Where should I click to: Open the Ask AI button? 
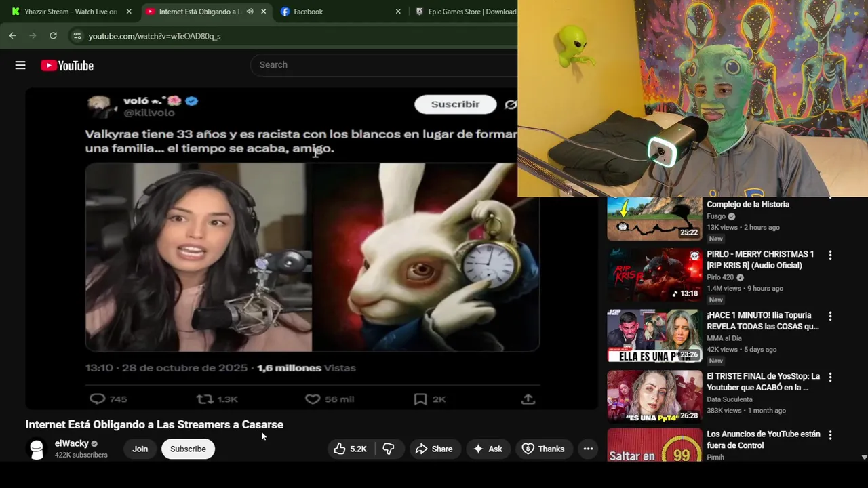[488, 449]
